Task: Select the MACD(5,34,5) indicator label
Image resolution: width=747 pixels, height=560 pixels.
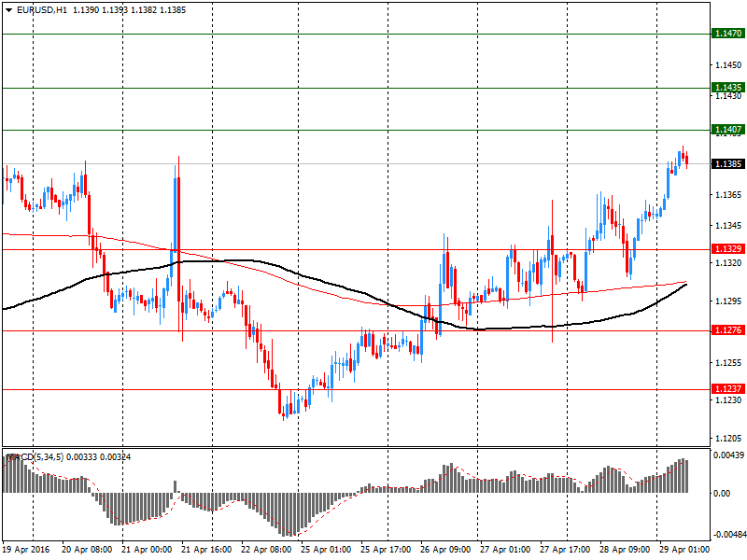Action: (35, 457)
